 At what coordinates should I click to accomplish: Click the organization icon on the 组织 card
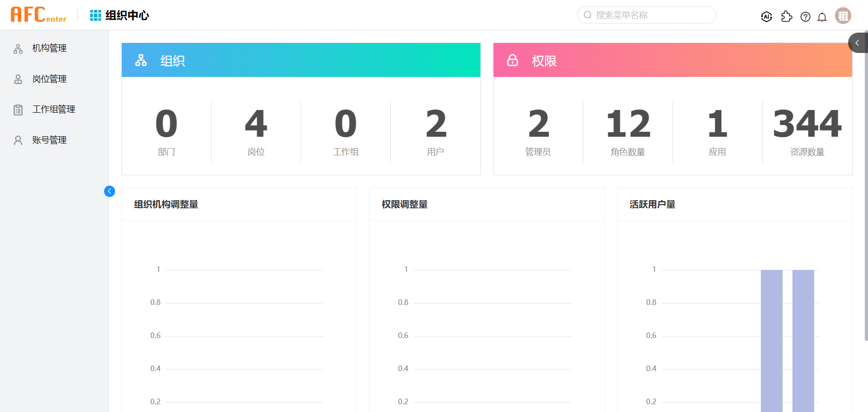141,60
